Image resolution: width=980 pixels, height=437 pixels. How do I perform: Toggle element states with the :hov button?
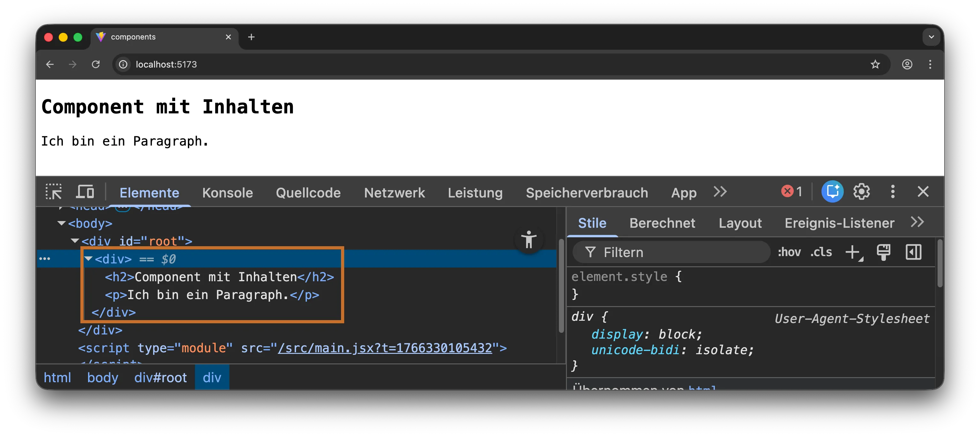[x=789, y=252]
